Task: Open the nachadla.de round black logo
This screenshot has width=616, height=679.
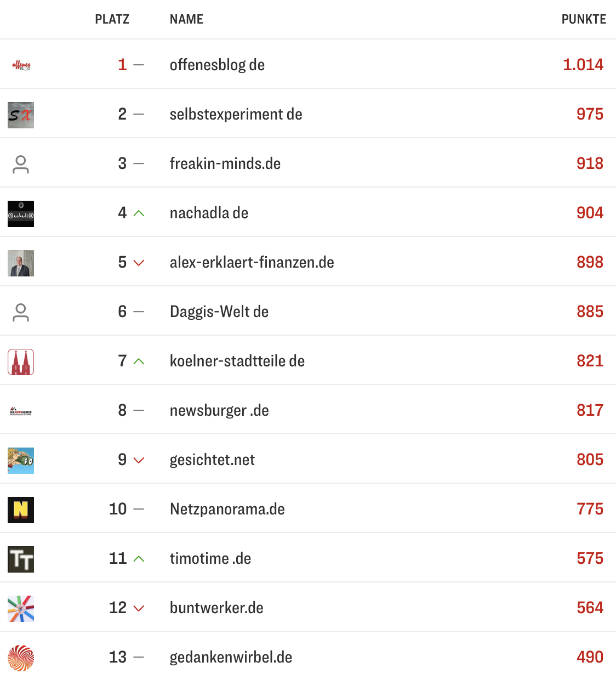Action: coord(21,214)
